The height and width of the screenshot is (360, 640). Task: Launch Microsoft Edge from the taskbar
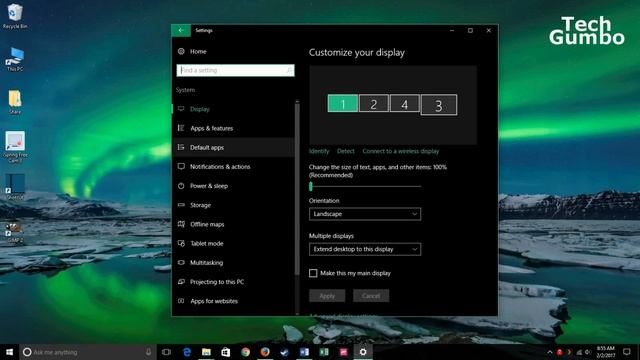(187, 352)
